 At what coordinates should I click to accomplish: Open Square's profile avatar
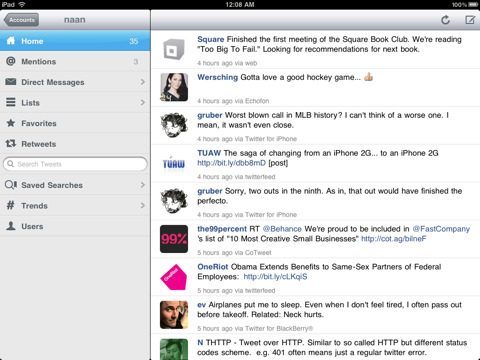[x=174, y=50]
